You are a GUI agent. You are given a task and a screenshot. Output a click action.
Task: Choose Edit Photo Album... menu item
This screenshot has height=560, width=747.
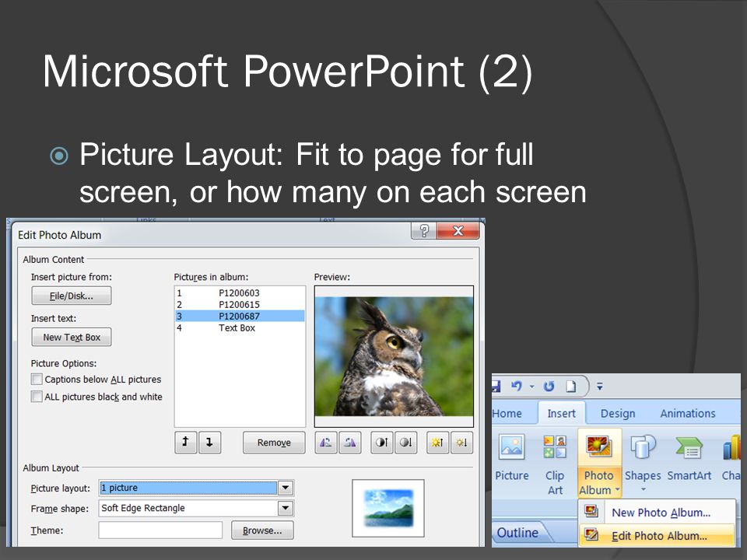click(x=657, y=535)
